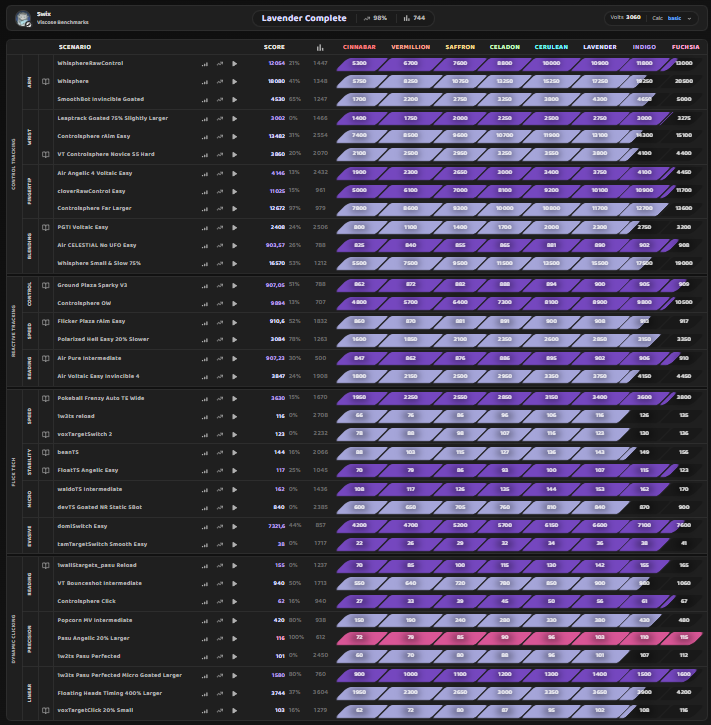Screen dimensions: 711x725
Task: Show progress graph for tamTargetSwitch Smooth Easy
Action: coord(220,545)
